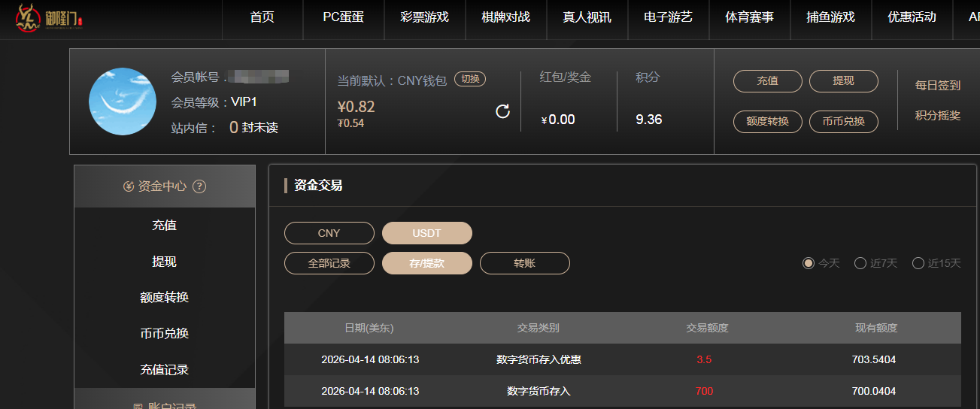Viewport: 980px width, 409px height.
Task: Open 币币兑换 from header buttons
Action: pyautogui.click(x=843, y=122)
